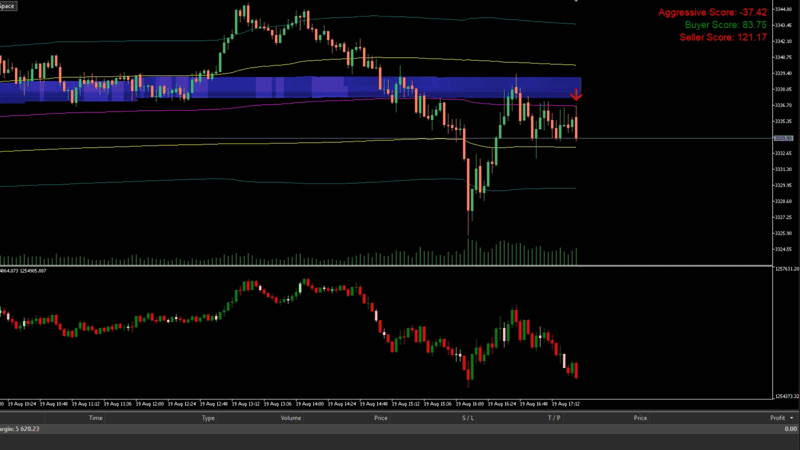Click the Seller Score 121.17 label

coord(723,37)
